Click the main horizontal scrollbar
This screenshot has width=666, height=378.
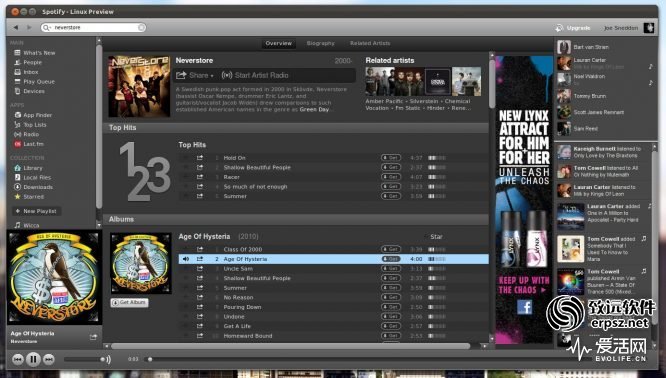coord(291,346)
